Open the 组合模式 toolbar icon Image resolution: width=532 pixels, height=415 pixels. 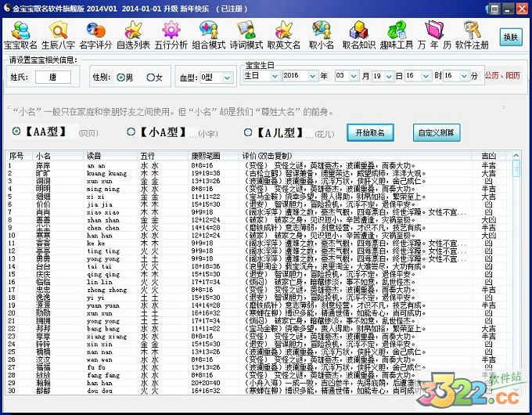pyautogui.click(x=209, y=35)
